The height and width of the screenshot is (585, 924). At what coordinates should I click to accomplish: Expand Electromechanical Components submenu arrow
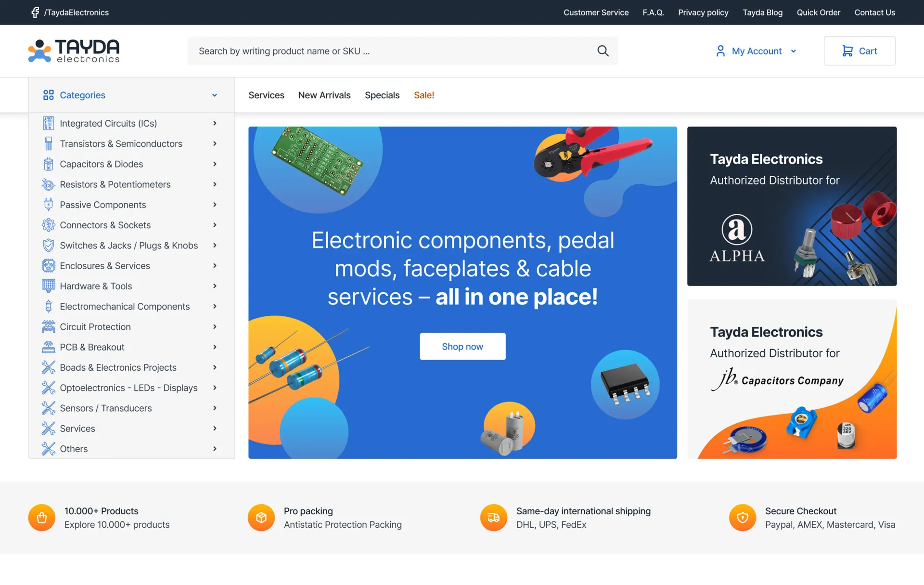(215, 307)
